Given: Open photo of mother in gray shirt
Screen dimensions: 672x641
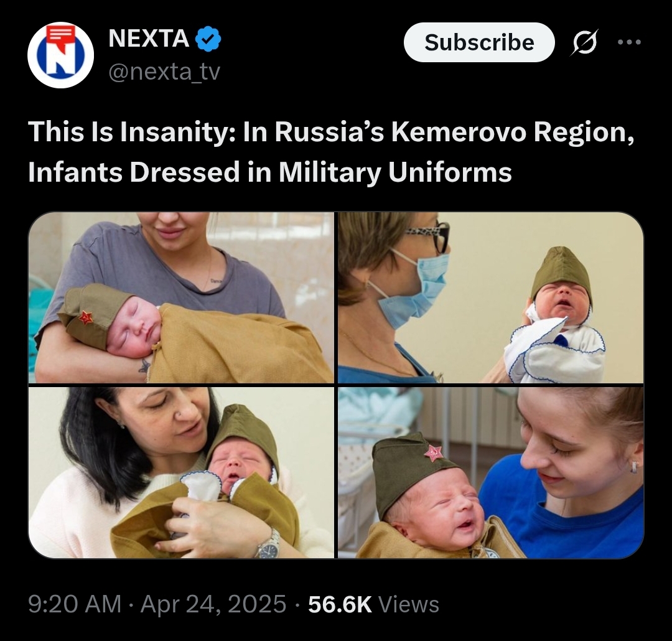Looking at the screenshot, I should click(x=181, y=297).
